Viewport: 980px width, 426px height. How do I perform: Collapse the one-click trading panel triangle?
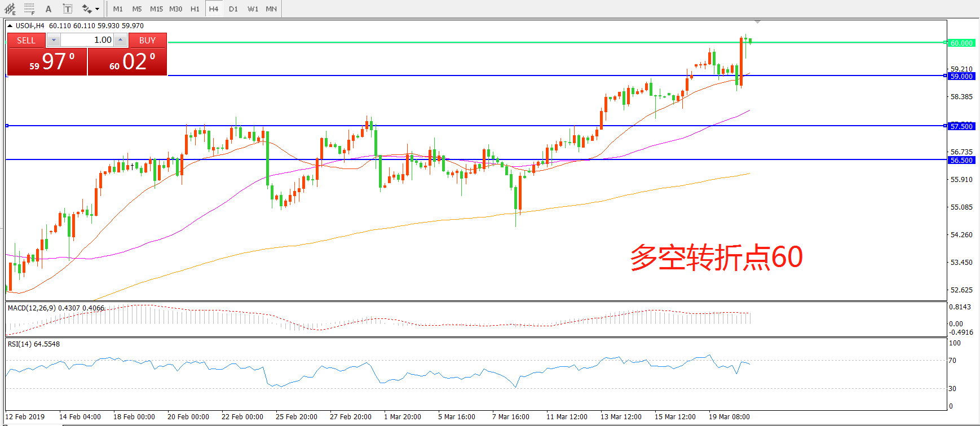[x=10, y=26]
